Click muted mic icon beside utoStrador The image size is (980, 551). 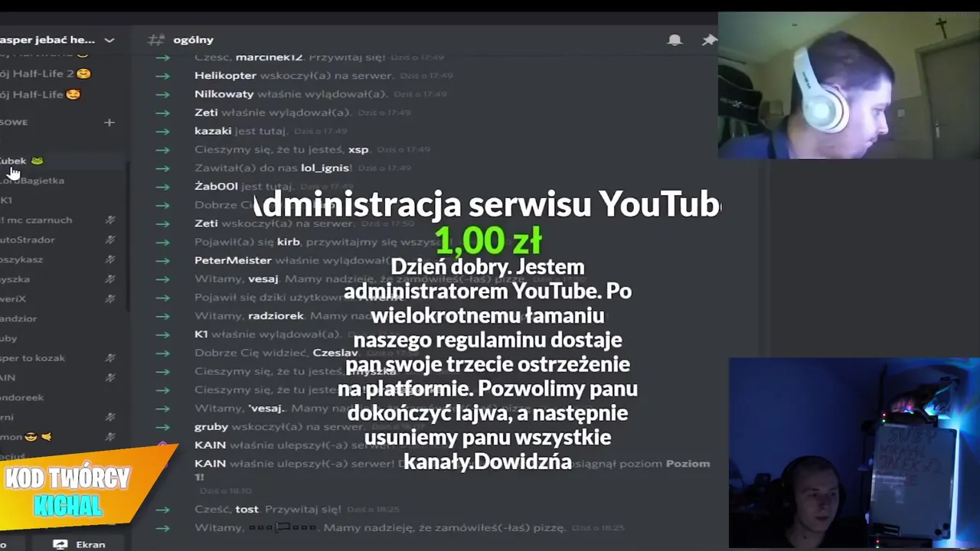point(110,240)
